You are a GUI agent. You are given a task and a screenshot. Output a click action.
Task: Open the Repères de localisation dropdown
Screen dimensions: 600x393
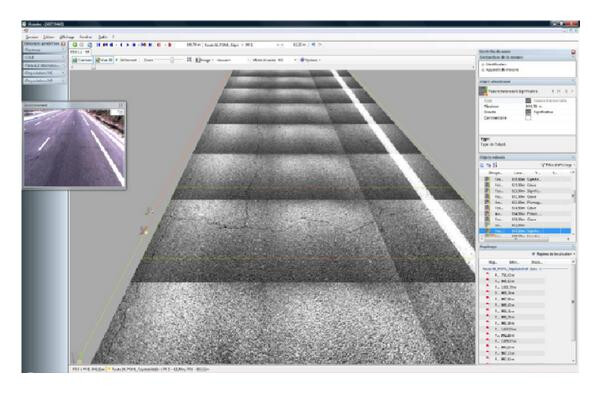coord(553,254)
